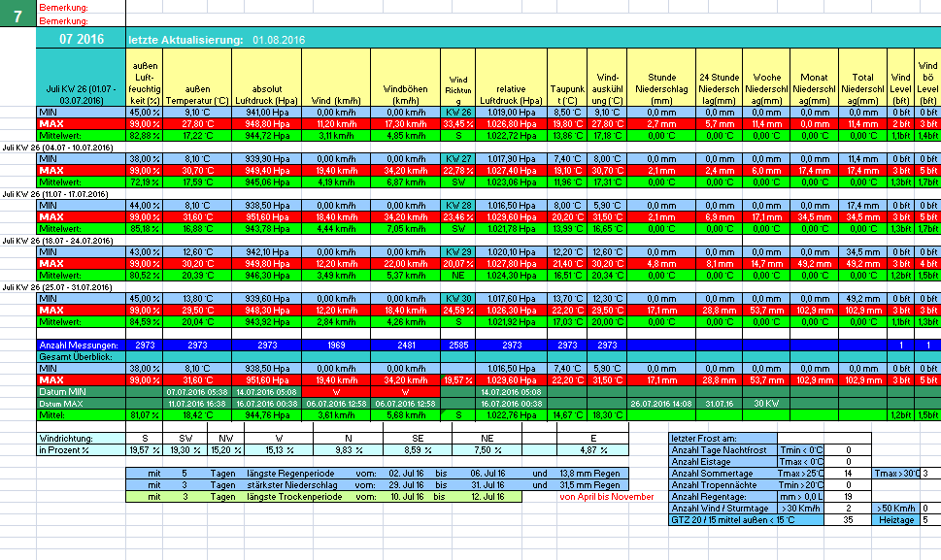
Task: Click 'längste Trockenperiode' text
Action: (x=294, y=497)
